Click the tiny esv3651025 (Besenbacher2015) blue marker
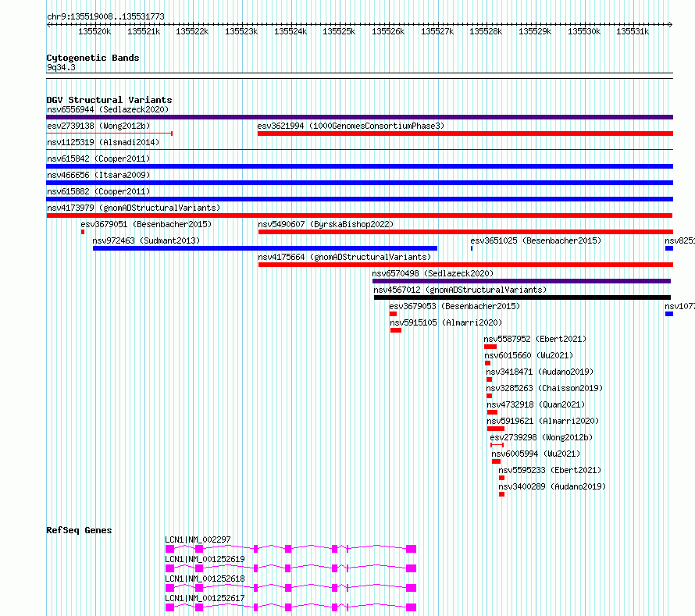The height and width of the screenshot is (616, 695). 472,248
